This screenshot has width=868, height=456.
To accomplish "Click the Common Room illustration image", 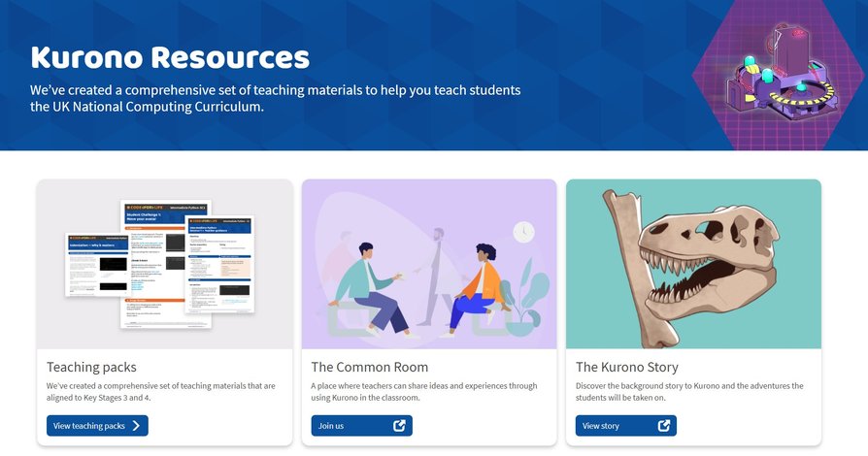I will [429, 264].
